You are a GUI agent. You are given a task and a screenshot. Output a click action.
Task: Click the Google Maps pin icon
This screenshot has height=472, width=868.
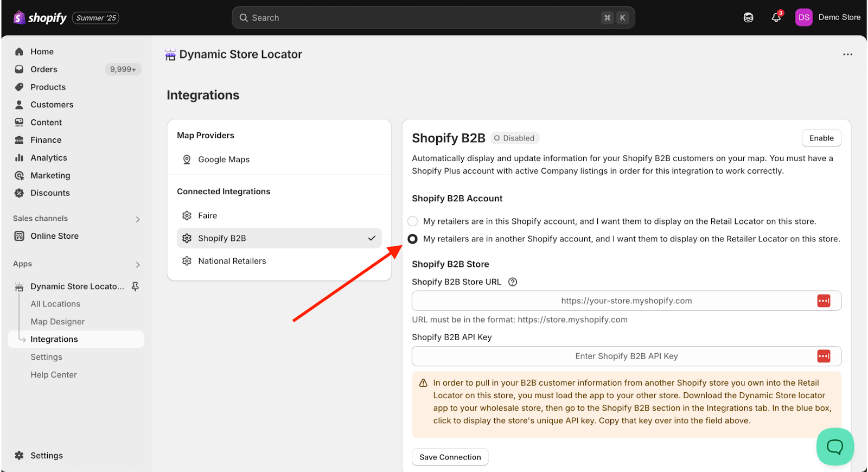point(187,160)
